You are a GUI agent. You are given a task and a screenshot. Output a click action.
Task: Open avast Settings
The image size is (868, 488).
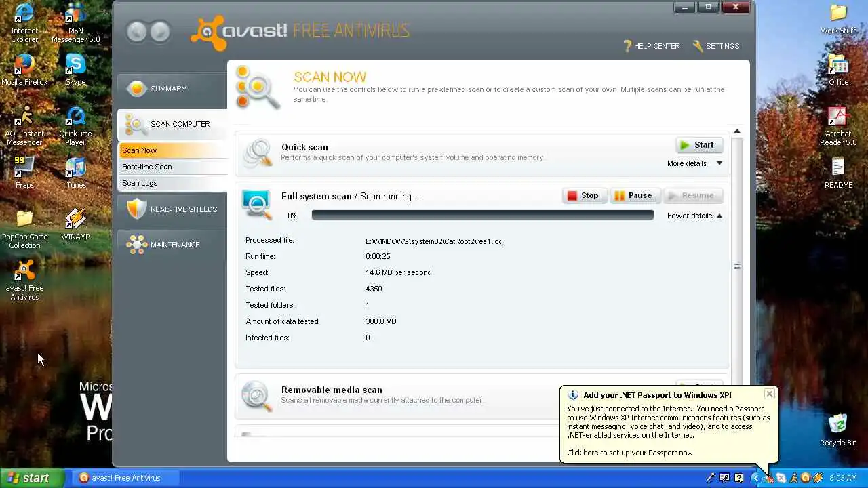coord(716,46)
